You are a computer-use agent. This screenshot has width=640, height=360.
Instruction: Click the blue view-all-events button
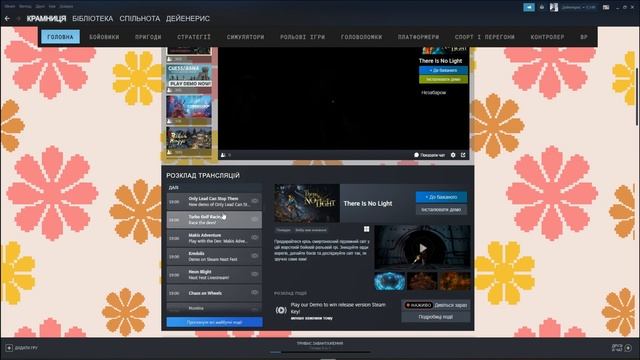pos(214,322)
